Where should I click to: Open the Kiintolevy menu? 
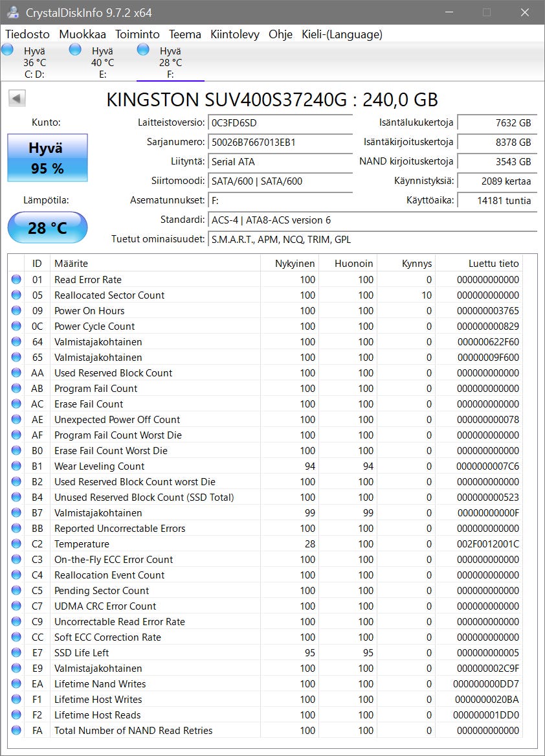[x=235, y=34]
